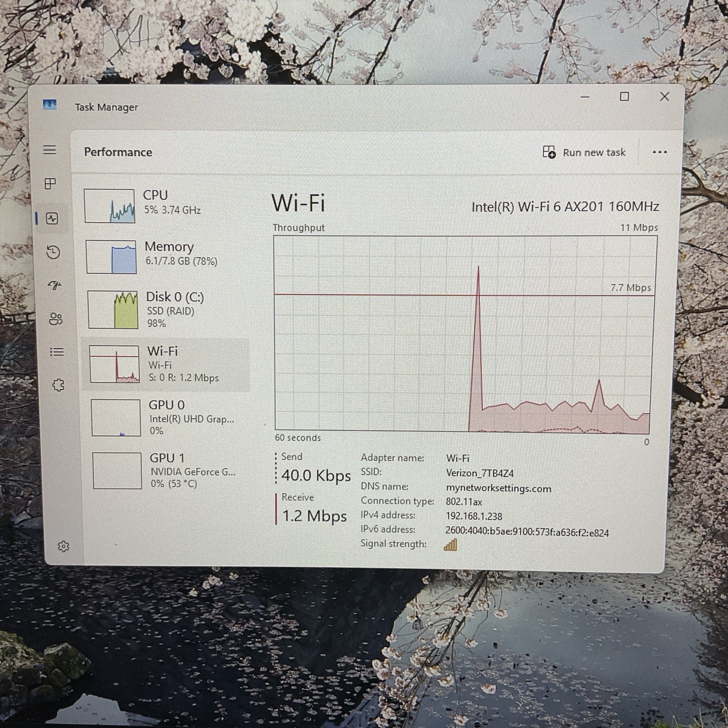The width and height of the screenshot is (728, 728).
Task: Maximize the Task Manager window
Action: 624,96
